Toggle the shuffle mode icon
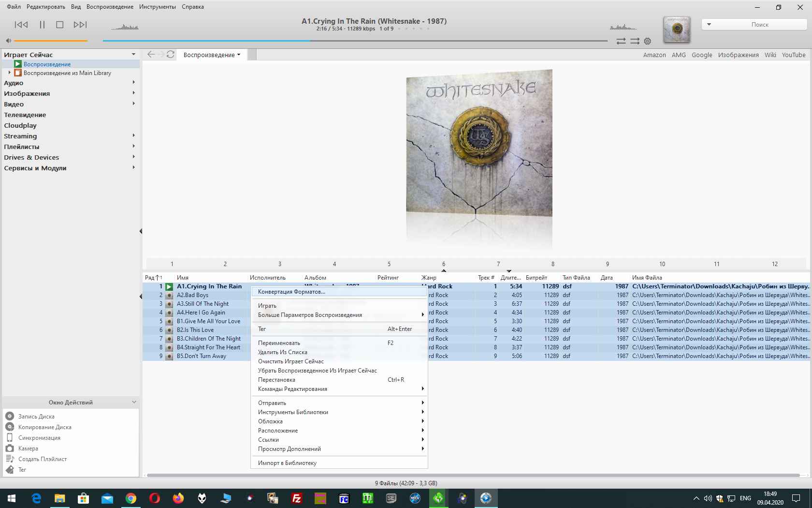 click(x=635, y=41)
